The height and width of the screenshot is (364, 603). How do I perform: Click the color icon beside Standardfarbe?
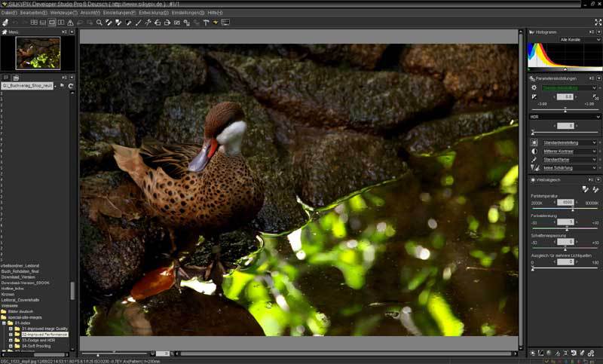(534, 160)
